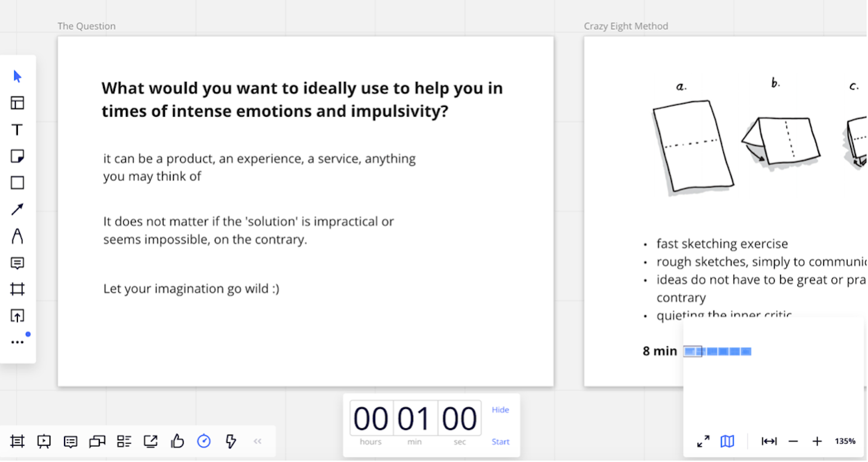
Task: Click Start on the timer
Action: pos(500,442)
